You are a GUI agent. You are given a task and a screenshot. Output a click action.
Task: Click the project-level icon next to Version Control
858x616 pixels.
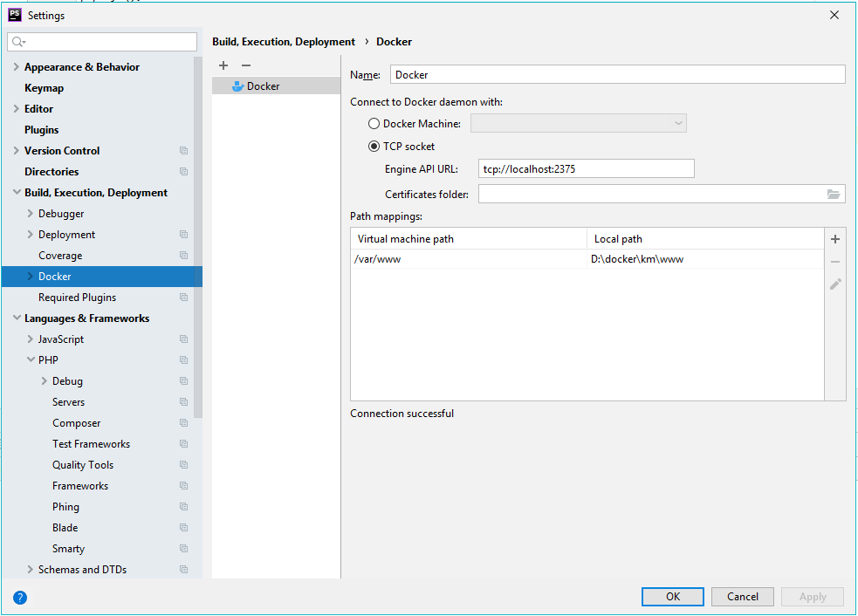[183, 151]
